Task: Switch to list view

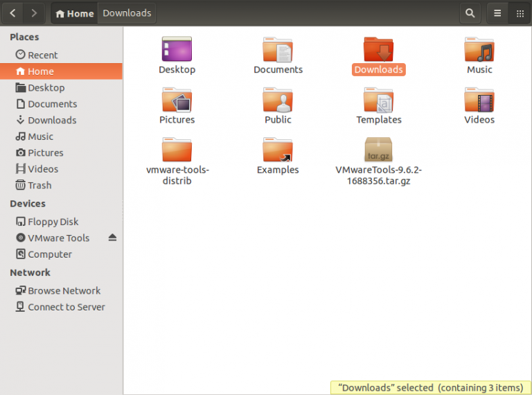Action: 497,13
